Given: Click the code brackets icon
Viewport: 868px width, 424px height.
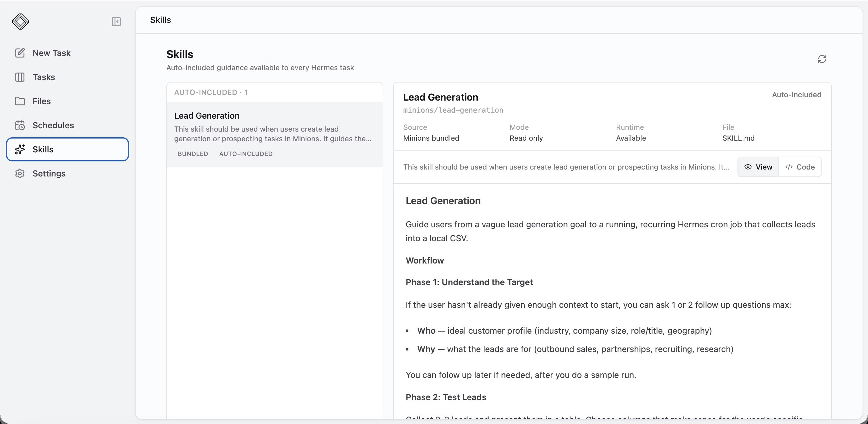Looking at the screenshot, I should coord(789,167).
